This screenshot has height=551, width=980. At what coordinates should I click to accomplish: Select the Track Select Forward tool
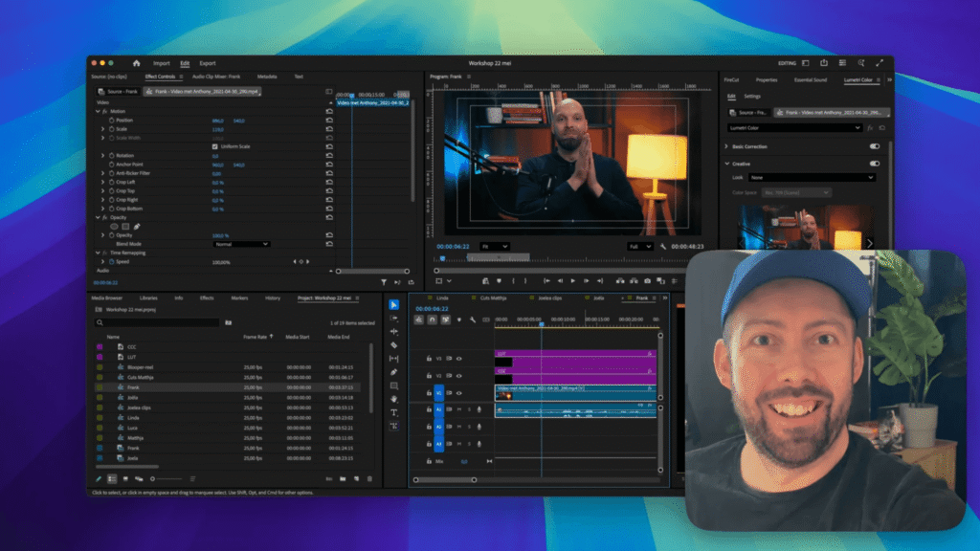[393, 319]
